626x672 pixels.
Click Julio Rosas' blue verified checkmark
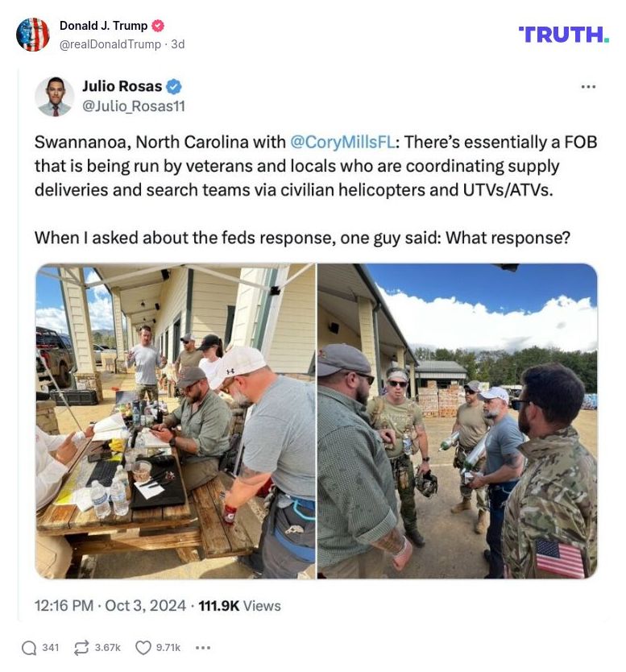click(173, 86)
